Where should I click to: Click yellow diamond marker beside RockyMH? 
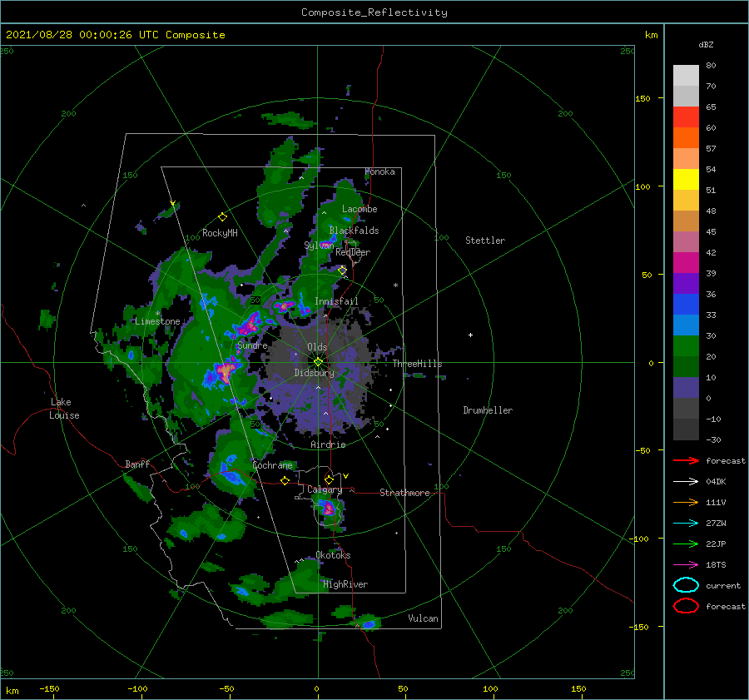(222, 217)
